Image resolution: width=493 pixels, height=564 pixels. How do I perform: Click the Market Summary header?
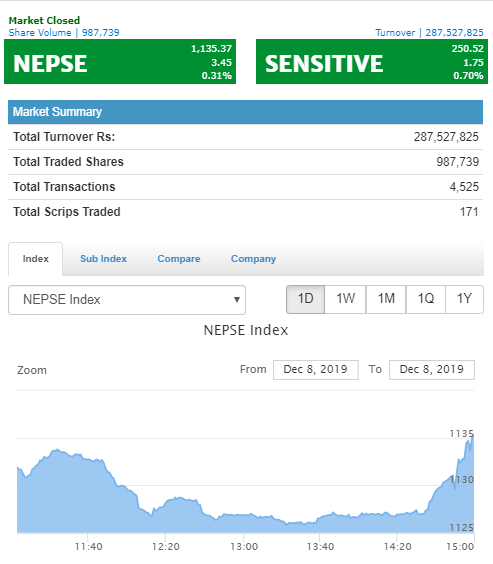click(245, 112)
